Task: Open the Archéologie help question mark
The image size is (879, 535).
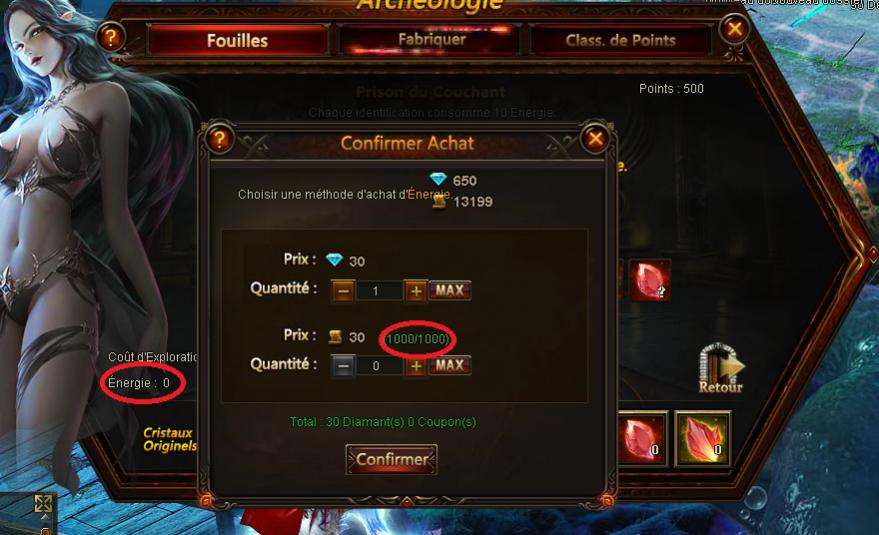Action: [111, 37]
